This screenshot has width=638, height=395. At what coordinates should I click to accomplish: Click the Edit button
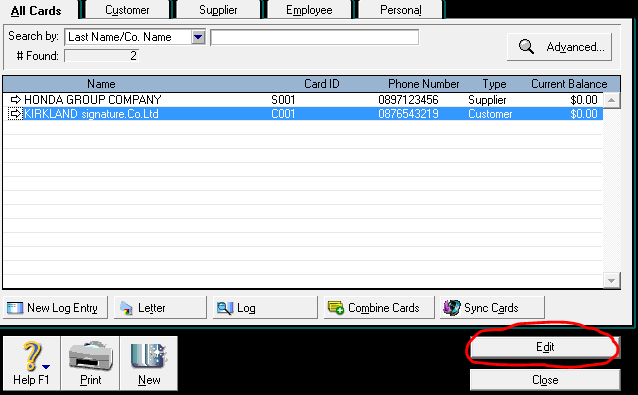point(545,347)
